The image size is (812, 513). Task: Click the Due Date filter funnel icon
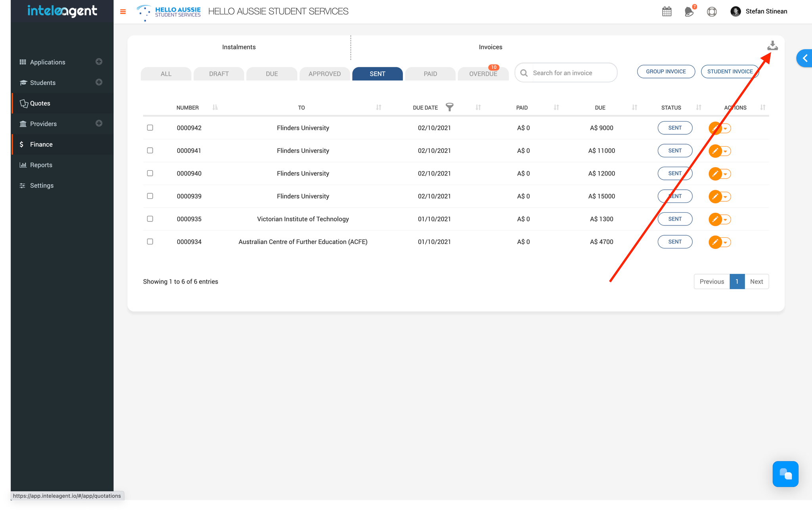[449, 107]
